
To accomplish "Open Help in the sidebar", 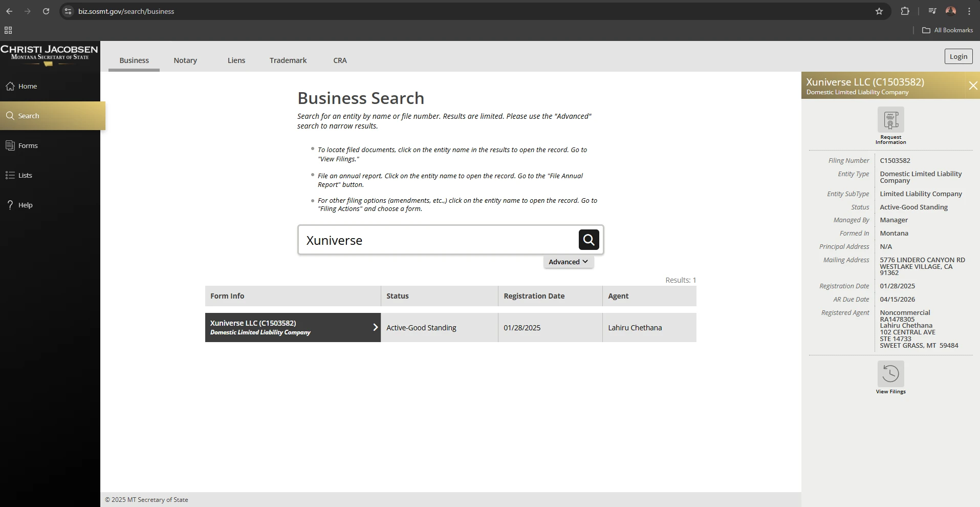I will [x=50, y=205].
